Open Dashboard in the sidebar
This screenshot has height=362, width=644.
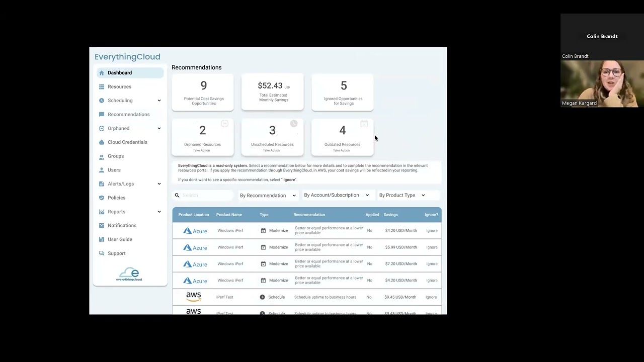(130, 73)
